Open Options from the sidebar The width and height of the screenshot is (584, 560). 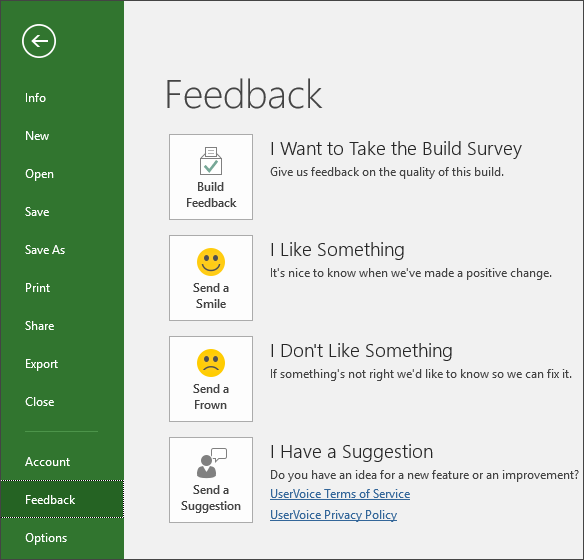[x=46, y=538]
